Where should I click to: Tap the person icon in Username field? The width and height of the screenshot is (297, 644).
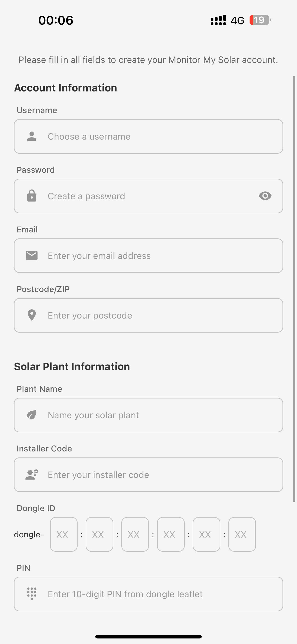pos(32,136)
